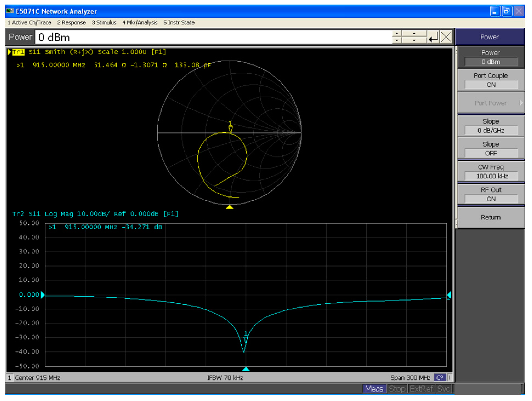The image size is (532, 401).
Task: Select the Tr1 trace label
Action: [18, 52]
